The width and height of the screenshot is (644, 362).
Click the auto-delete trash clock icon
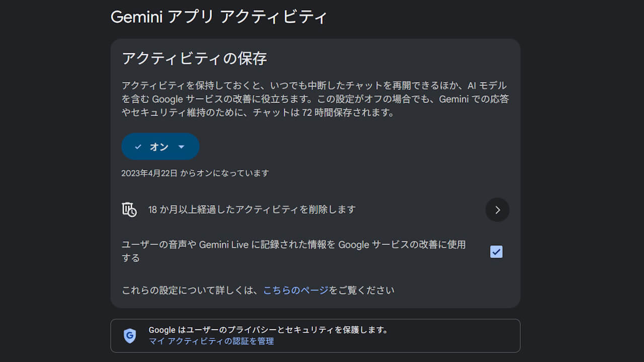pyautogui.click(x=129, y=210)
